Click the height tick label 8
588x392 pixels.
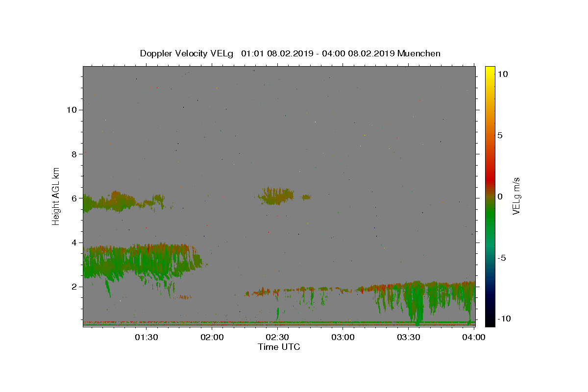click(74, 154)
